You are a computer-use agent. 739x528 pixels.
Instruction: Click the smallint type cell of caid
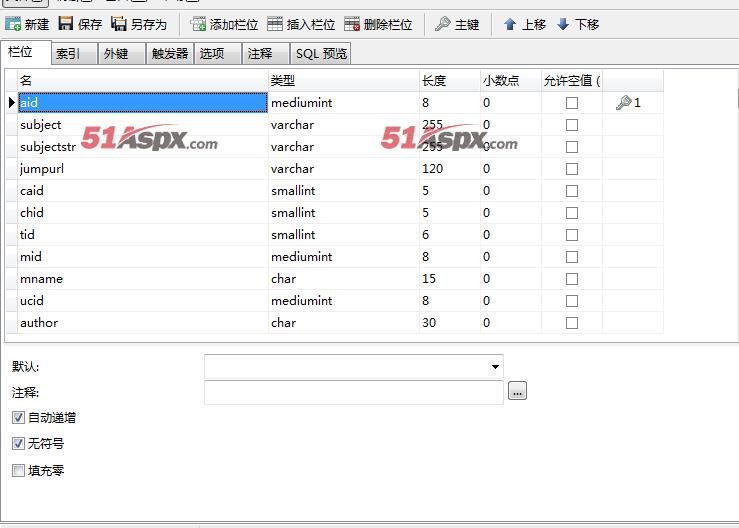[x=344, y=190]
